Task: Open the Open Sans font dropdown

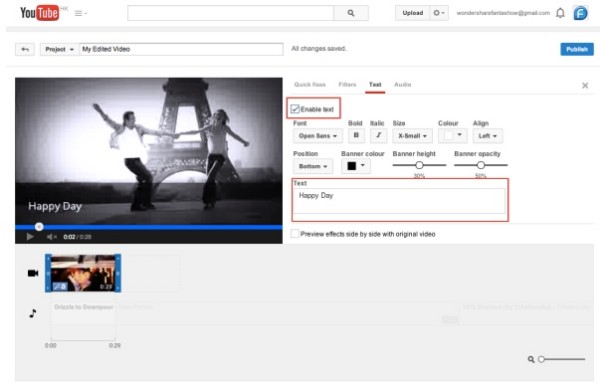Action: (318, 136)
